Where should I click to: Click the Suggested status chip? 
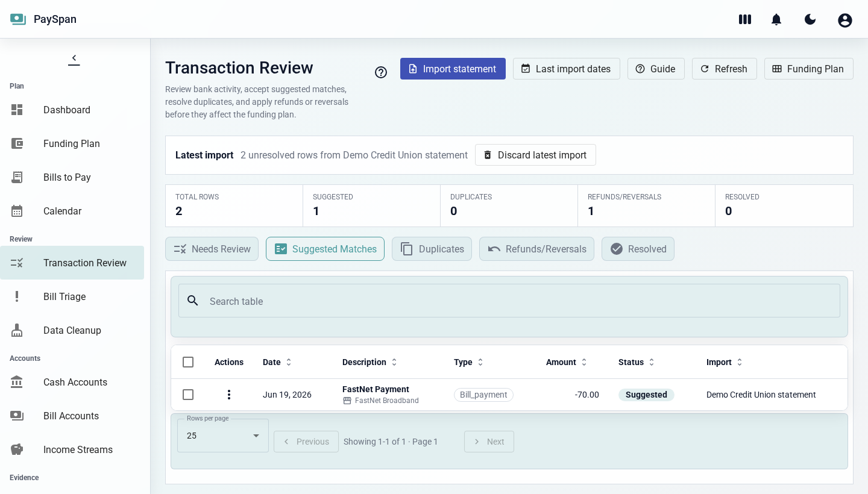(646, 395)
